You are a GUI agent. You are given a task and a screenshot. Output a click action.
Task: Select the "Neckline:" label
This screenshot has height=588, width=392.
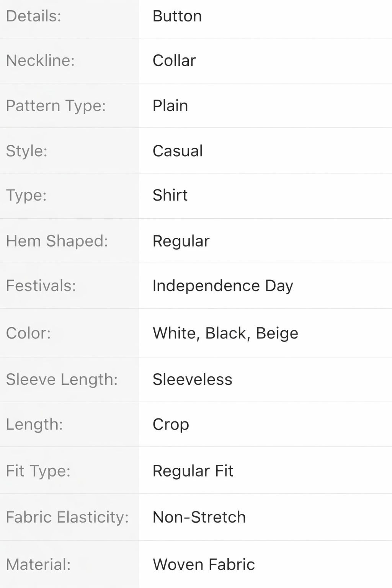coord(40,60)
